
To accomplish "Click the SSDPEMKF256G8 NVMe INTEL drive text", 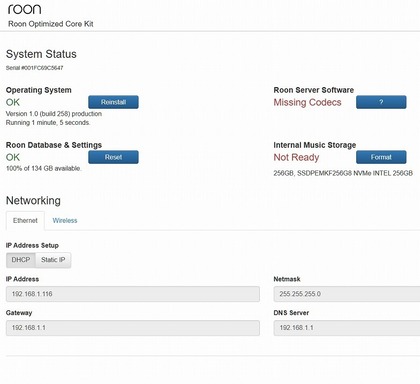I will click(x=343, y=173).
